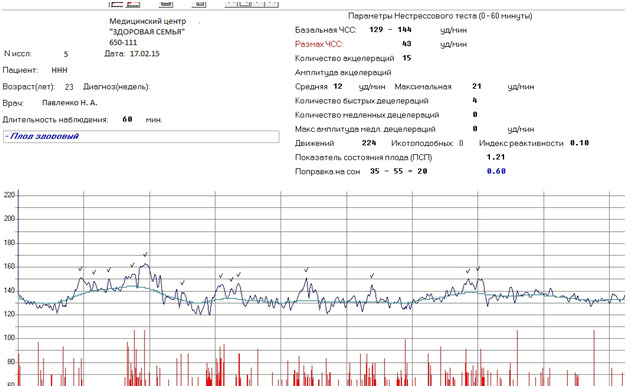
Task: Click the printer-like icon in the top toolbar
Action: coord(166,4)
